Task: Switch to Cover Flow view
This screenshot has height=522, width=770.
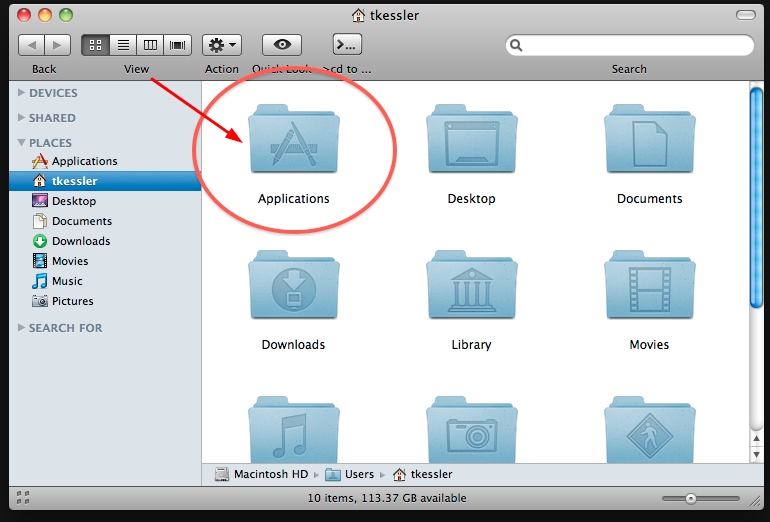Action: [177, 45]
